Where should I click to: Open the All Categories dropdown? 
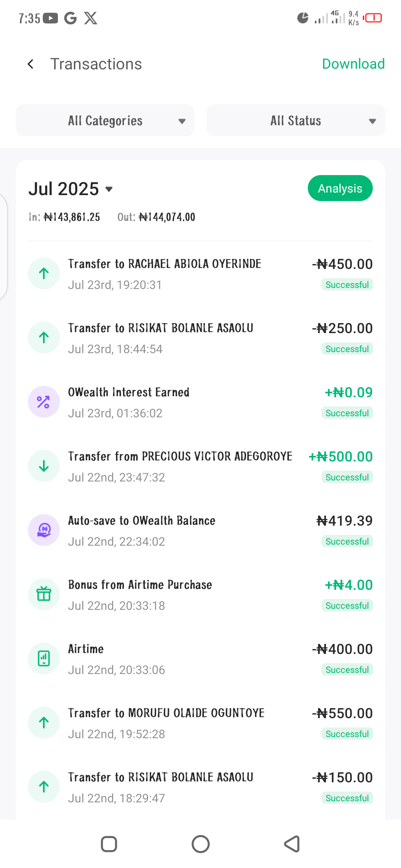[105, 121]
